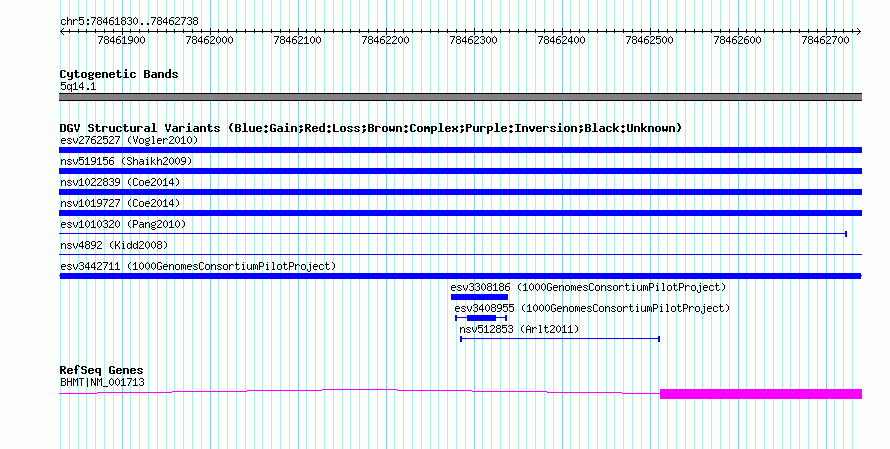Open esv3308186 1000Genomes variant label

(x=588, y=287)
